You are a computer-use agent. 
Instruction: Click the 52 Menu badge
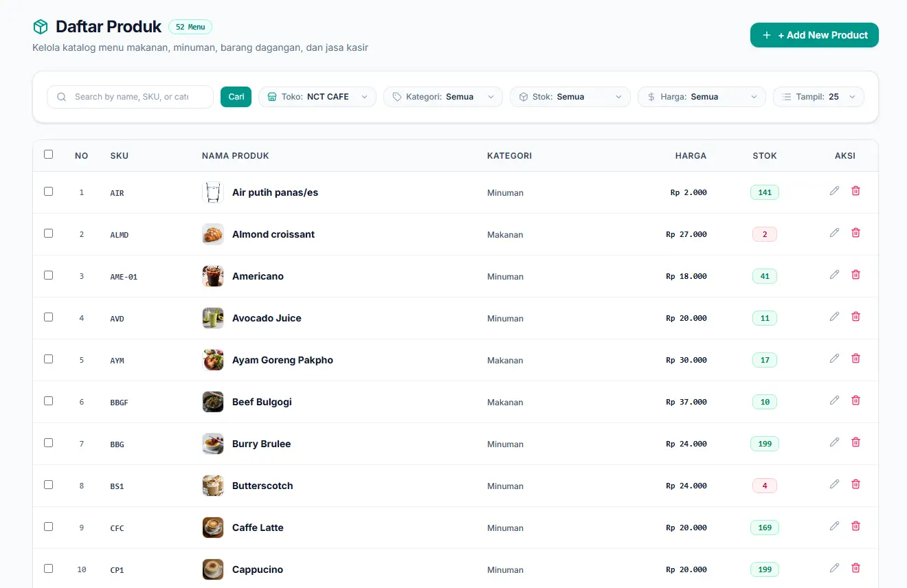pos(190,27)
